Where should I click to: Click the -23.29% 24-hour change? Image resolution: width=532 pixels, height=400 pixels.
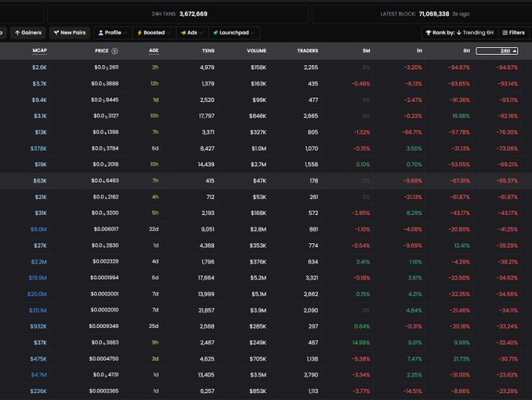click(x=508, y=391)
